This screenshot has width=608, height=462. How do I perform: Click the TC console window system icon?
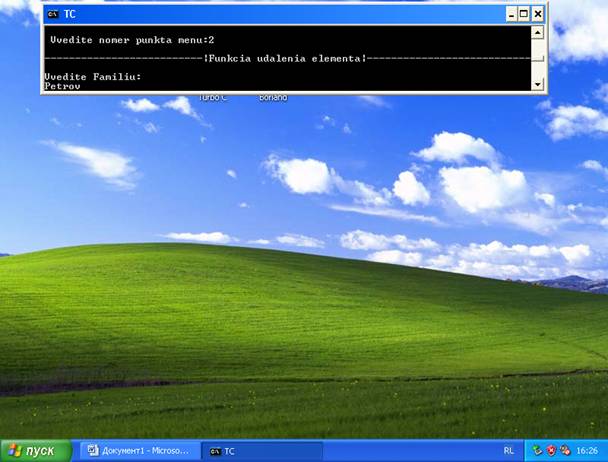[53, 14]
